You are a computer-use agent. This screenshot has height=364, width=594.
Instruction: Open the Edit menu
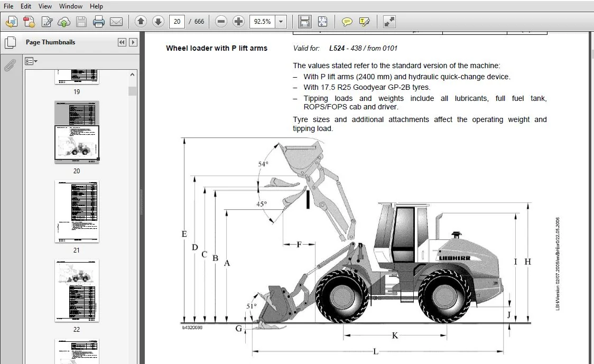[x=26, y=6]
